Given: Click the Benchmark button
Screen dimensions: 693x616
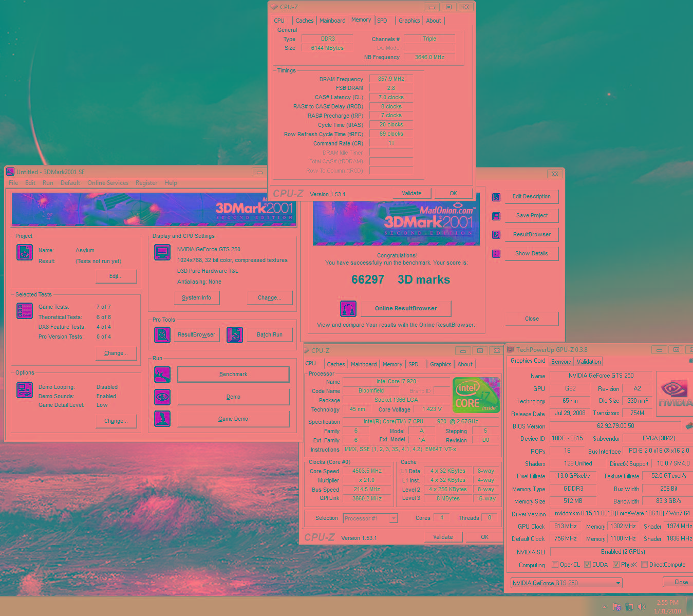Looking at the screenshot, I should [233, 375].
